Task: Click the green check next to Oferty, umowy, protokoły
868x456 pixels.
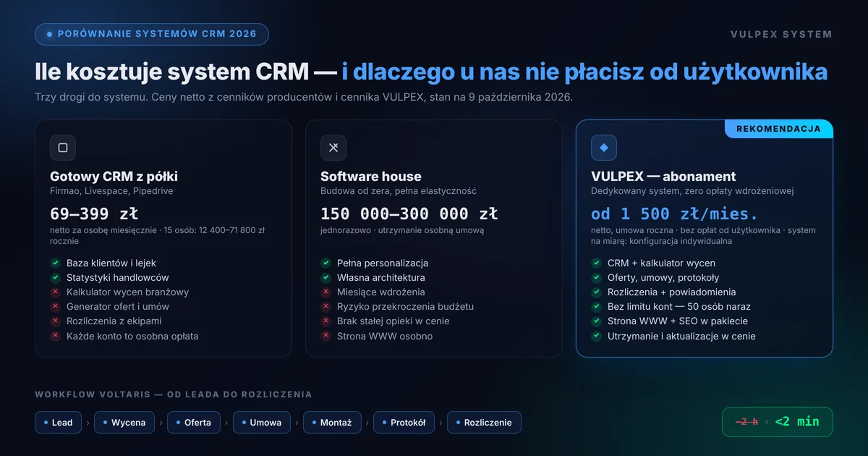Action: pyautogui.click(x=596, y=277)
